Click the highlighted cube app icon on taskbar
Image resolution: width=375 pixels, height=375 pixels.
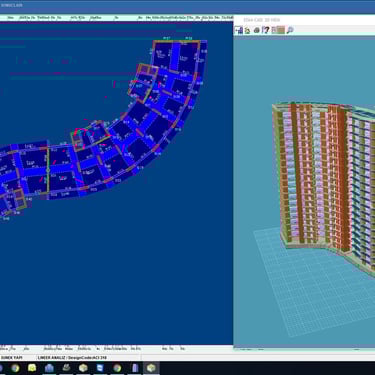[x=151, y=368]
